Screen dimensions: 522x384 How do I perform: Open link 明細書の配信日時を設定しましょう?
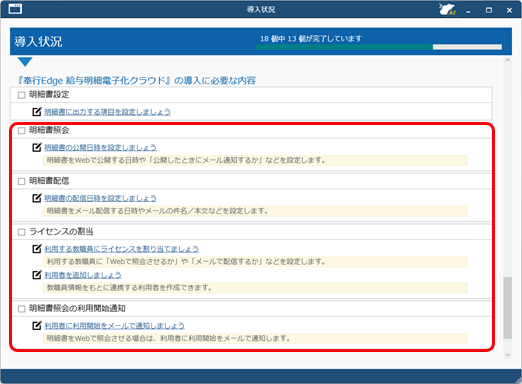(100, 198)
